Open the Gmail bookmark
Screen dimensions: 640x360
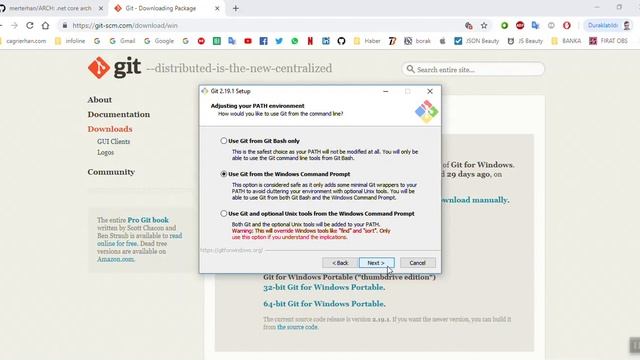[x=122, y=41]
